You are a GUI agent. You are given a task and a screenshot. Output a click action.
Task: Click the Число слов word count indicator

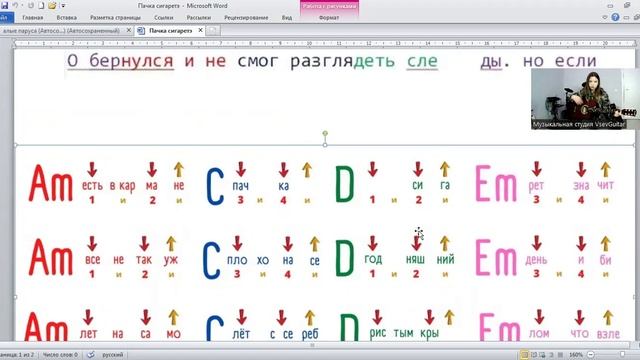pos(60,355)
